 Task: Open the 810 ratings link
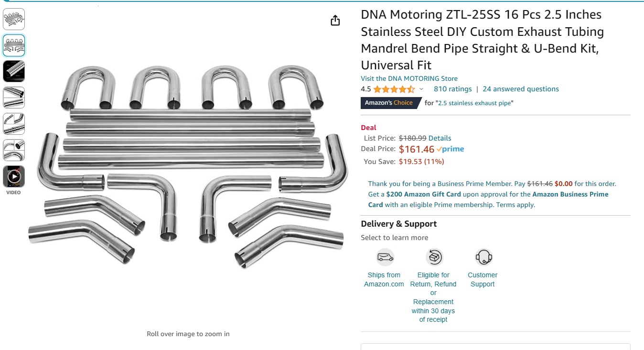pos(452,89)
